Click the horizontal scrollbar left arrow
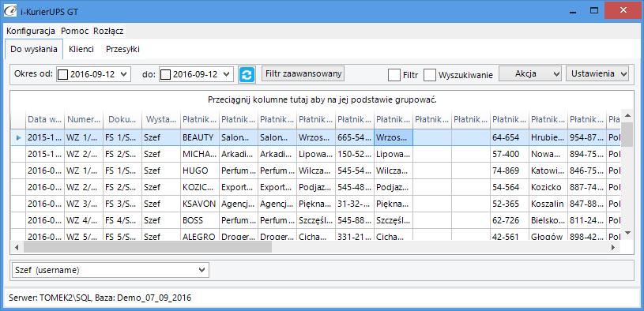The width and height of the screenshot is (644, 311). tap(17, 247)
